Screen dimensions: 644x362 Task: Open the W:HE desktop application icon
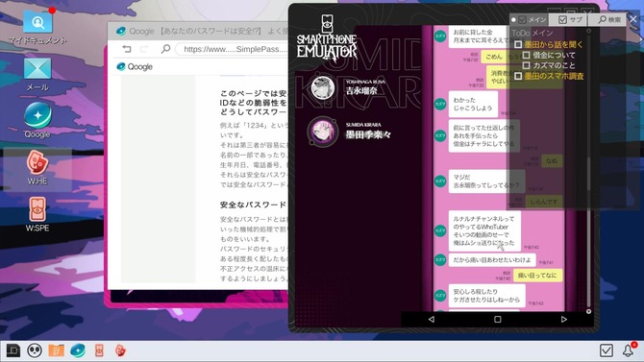pyautogui.click(x=37, y=167)
